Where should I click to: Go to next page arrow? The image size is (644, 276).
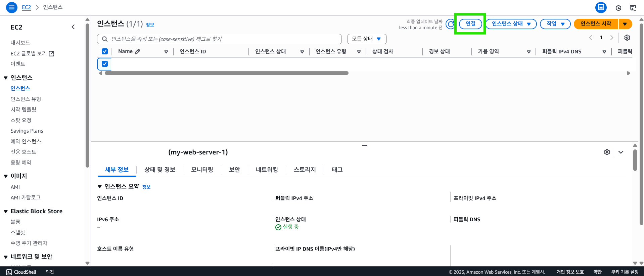pyautogui.click(x=612, y=38)
